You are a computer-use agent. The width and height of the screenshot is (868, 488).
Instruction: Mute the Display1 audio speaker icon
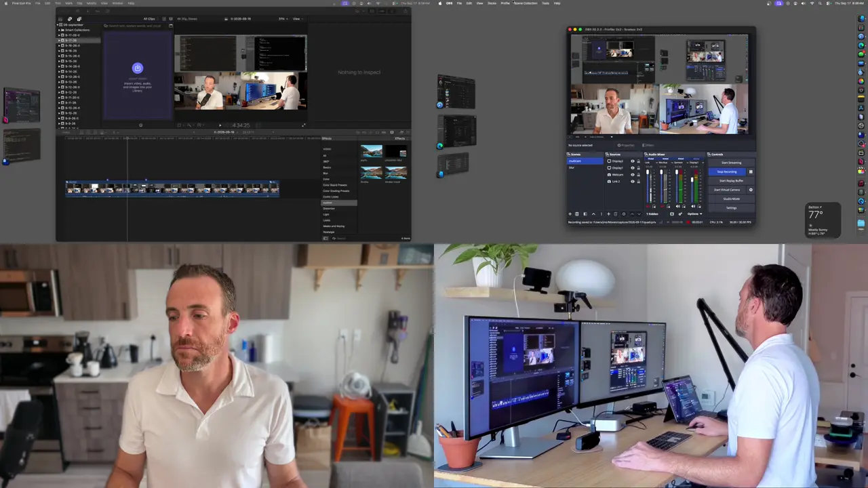(x=693, y=206)
